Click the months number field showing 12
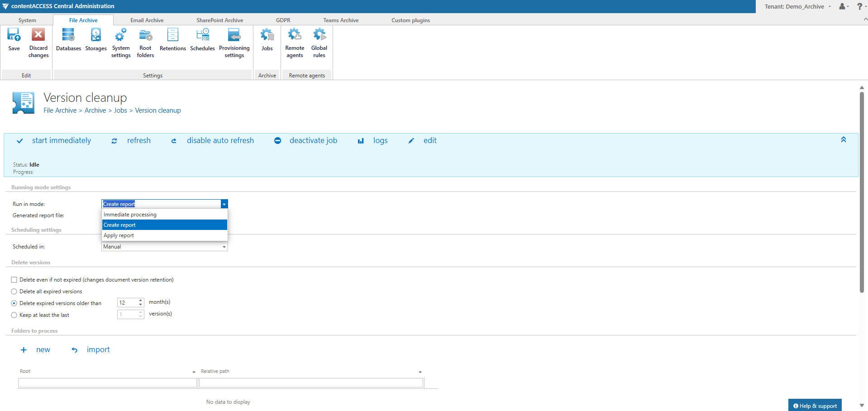This screenshot has width=868, height=411. (128, 303)
